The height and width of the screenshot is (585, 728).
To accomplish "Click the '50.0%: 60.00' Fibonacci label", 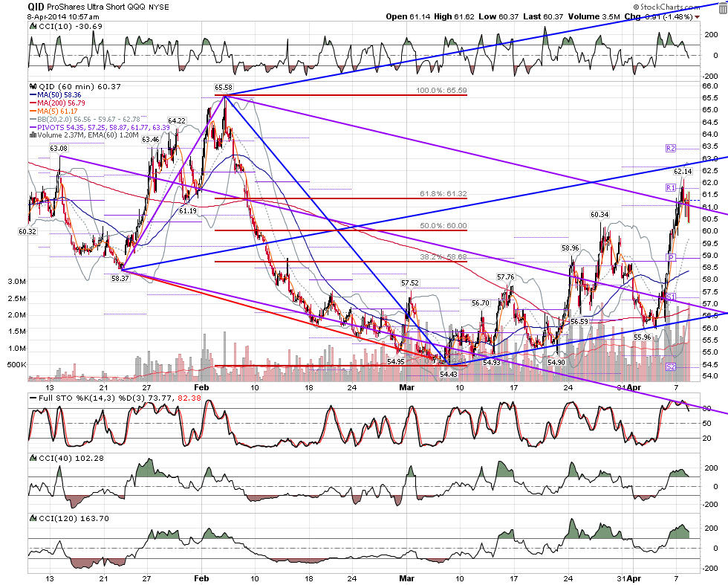I will click(443, 226).
